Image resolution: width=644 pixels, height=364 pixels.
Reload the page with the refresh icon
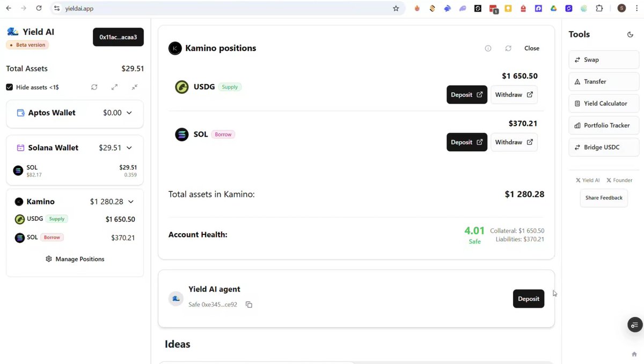(x=39, y=9)
